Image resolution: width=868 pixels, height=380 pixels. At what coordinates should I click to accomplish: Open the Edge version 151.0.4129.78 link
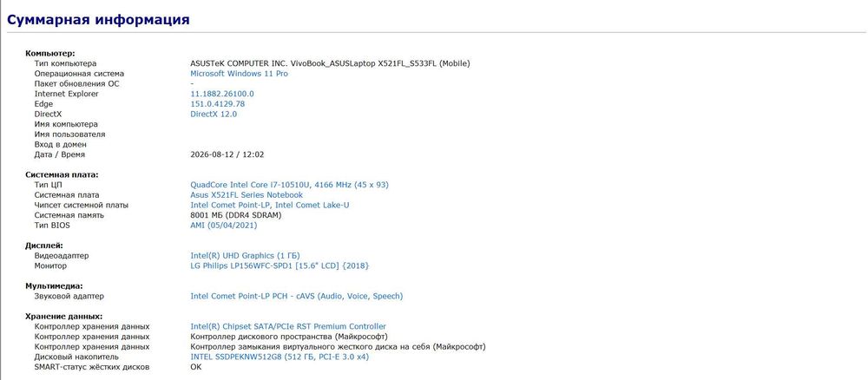(x=218, y=104)
